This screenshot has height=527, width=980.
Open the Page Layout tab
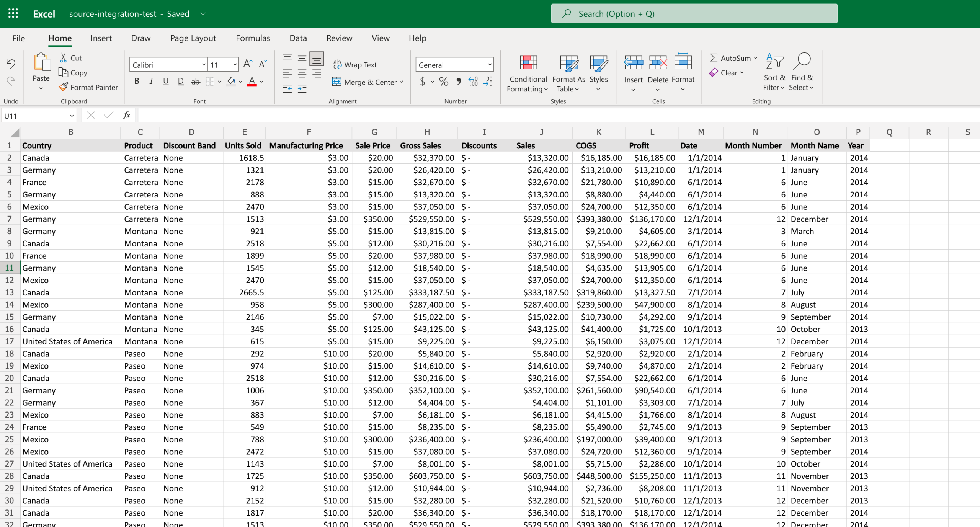pyautogui.click(x=193, y=38)
